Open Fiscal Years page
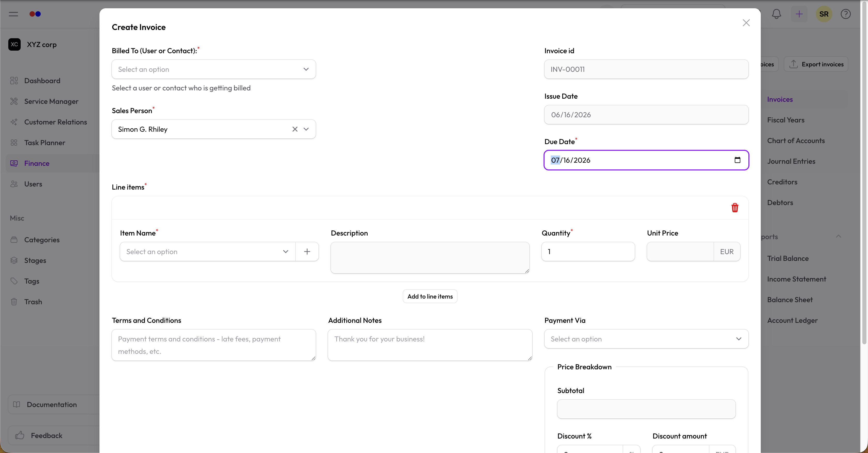 pyautogui.click(x=785, y=120)
